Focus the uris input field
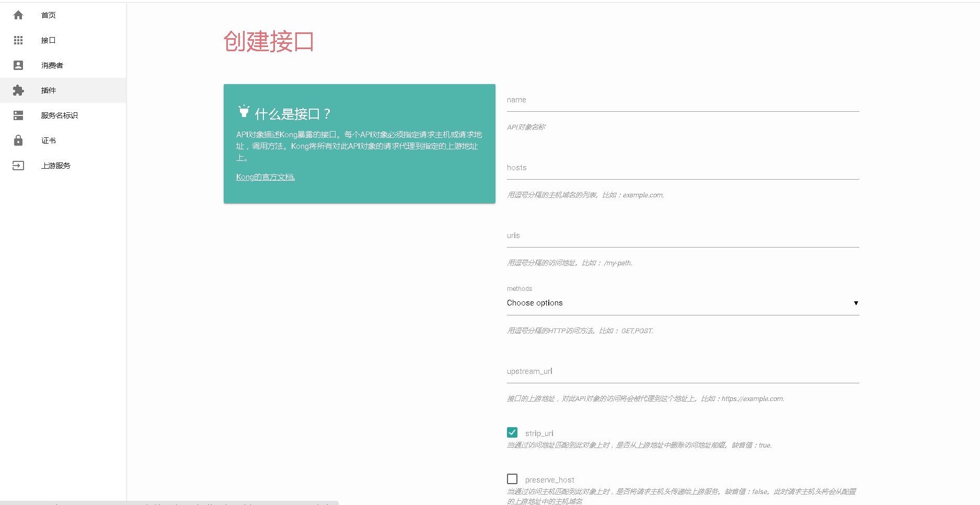980x505 pixels. 683,236
